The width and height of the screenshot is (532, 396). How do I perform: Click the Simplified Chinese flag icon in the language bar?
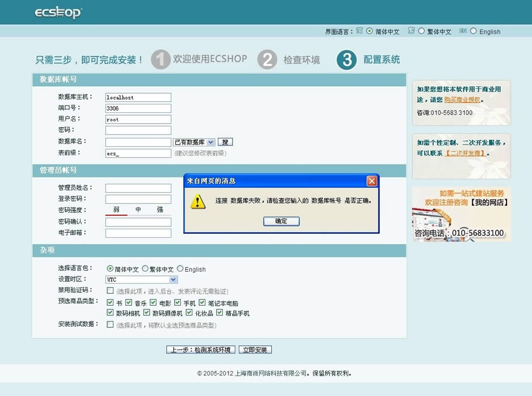pyautogui.click(x=360, y=31)
